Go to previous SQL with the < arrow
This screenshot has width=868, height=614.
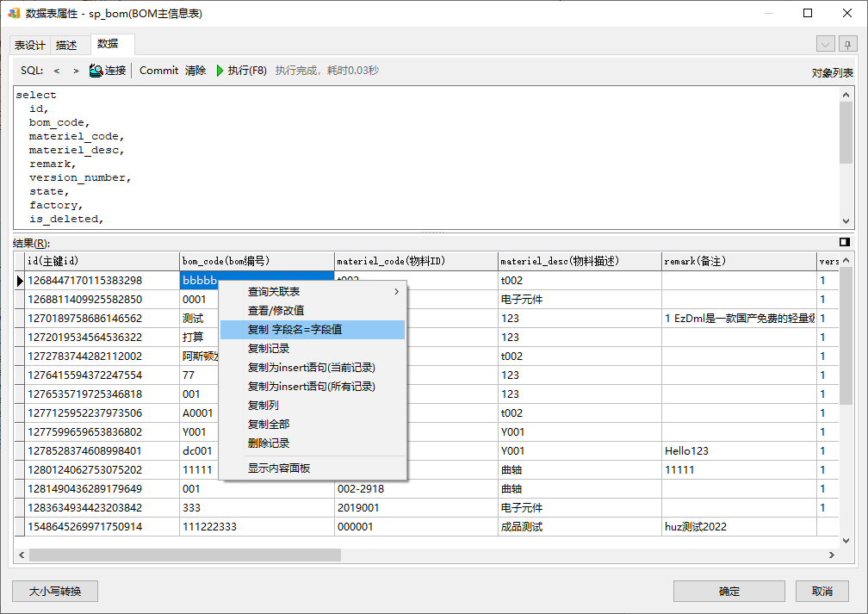coord(57,71)
